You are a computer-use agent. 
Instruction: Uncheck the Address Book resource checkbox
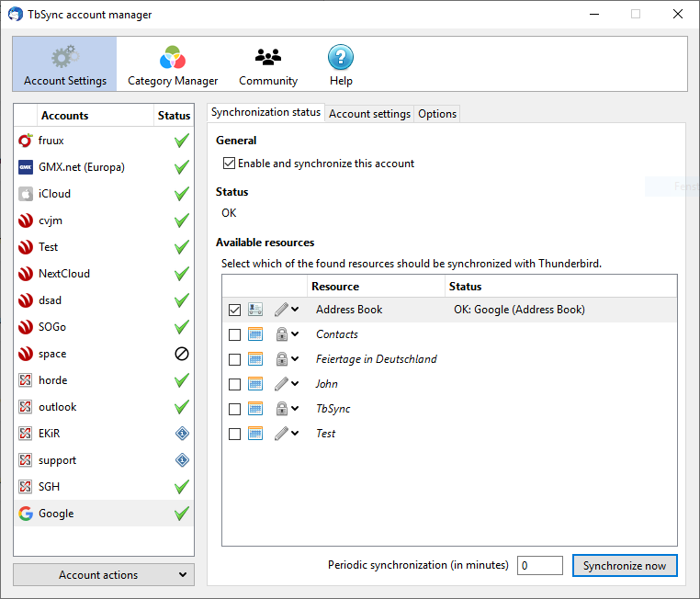(x=235, y=310)
